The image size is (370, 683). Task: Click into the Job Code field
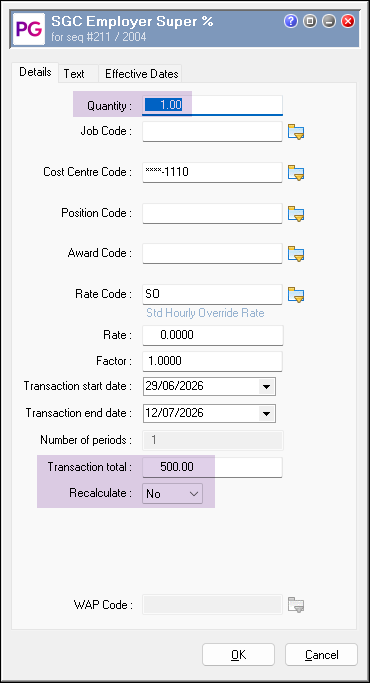coord(212,132)
